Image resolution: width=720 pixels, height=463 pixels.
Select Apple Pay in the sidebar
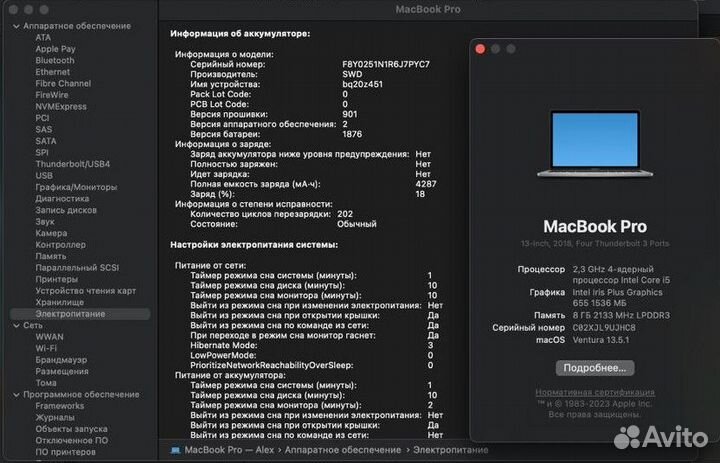click(56, 49)
